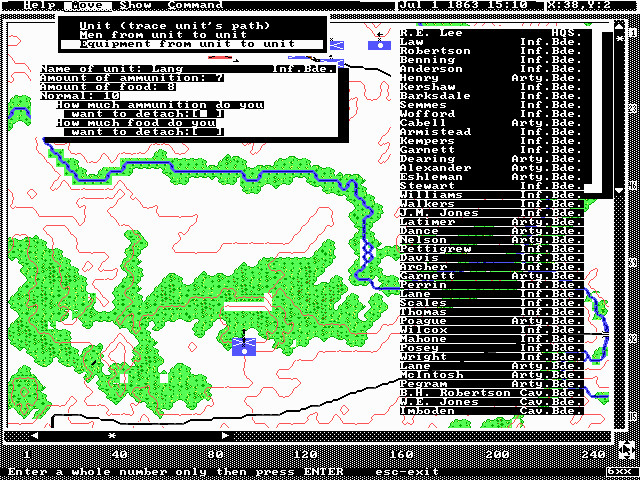
Task: Click the horizontal scrollbar position asterisk
Action: (x=111, y=436)
